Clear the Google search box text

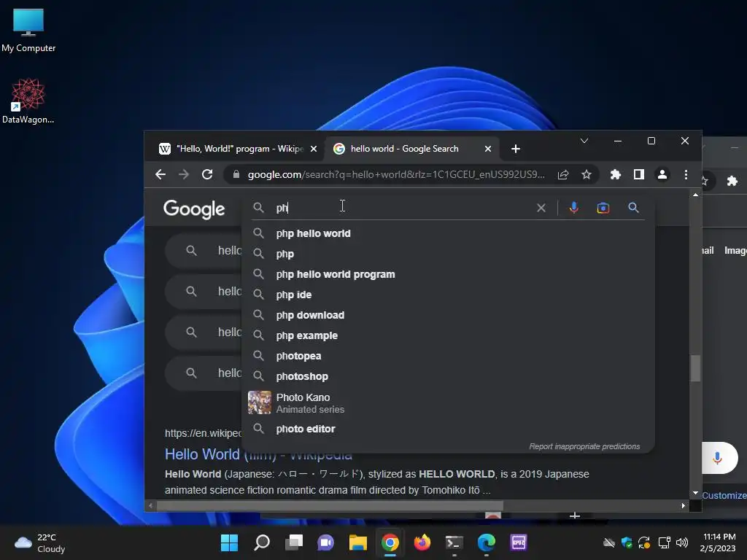pos(541,208)
